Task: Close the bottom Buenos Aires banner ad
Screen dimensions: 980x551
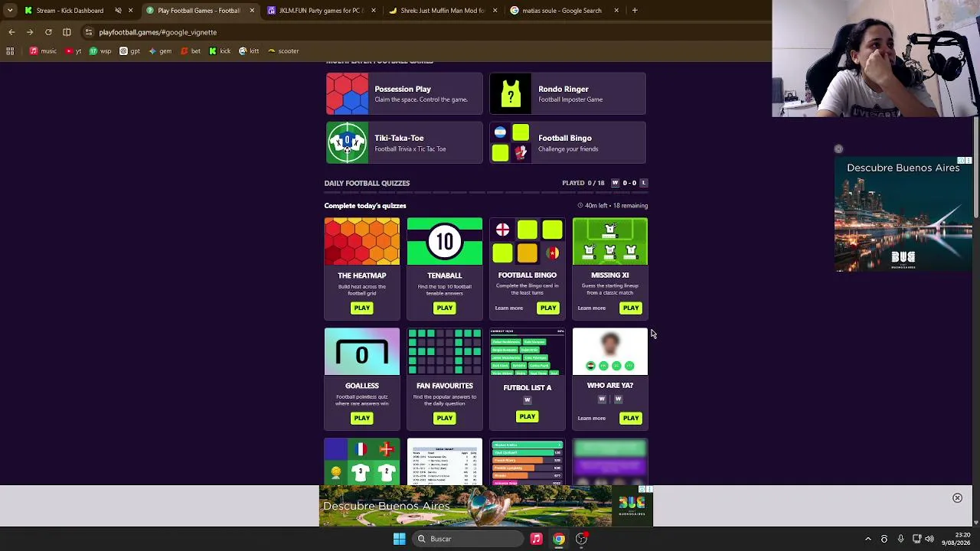Action: click(957, 498)
